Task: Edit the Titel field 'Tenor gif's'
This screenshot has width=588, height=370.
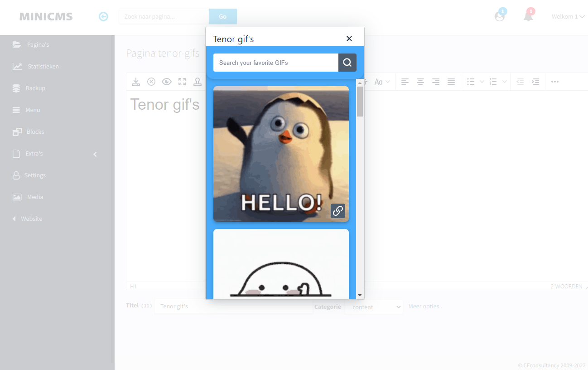Action: coord(234,306)
